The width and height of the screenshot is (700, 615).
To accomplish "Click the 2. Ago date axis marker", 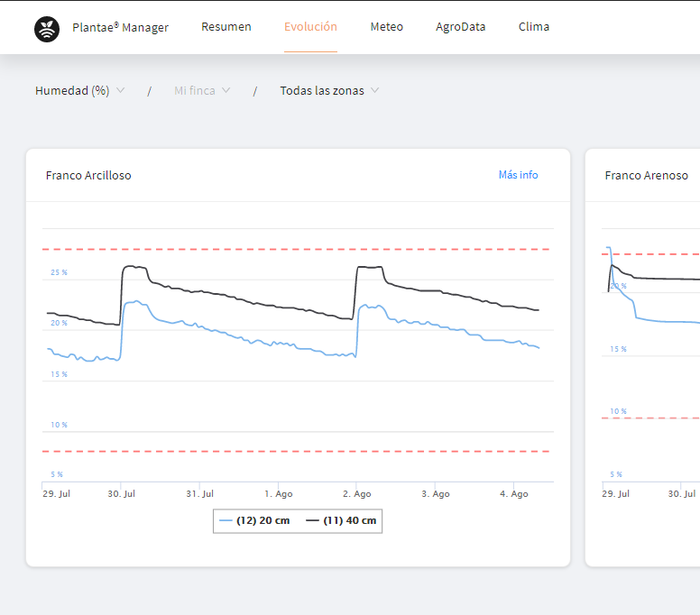I will coord(356,494).
